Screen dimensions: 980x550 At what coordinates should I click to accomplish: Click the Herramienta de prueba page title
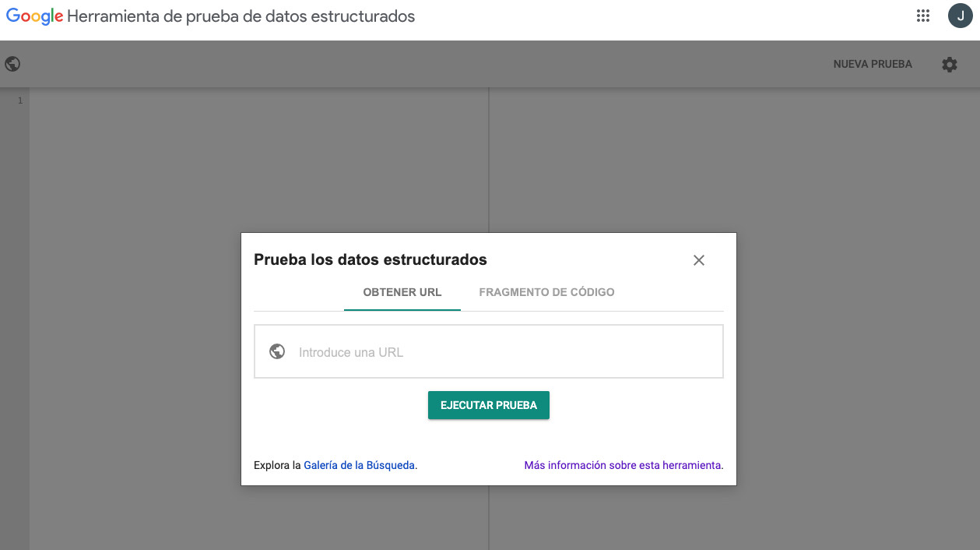(241, 16)
